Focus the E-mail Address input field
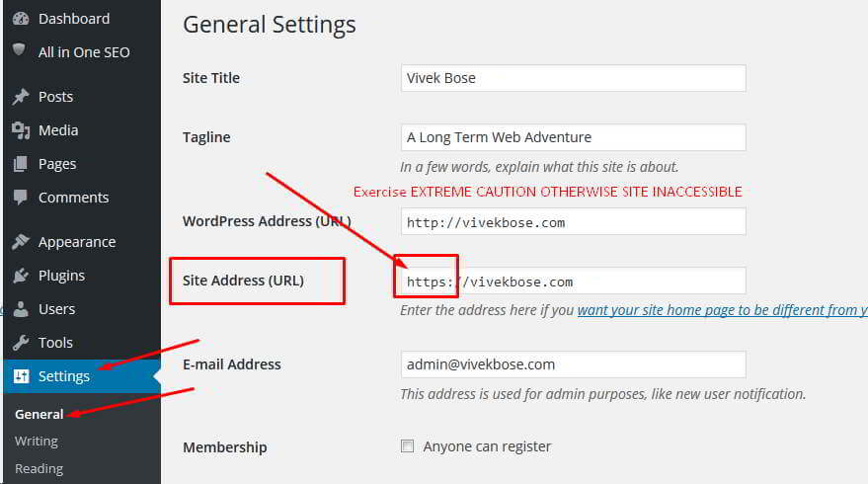Screen dimensions: 868x484 coord(573,364)
